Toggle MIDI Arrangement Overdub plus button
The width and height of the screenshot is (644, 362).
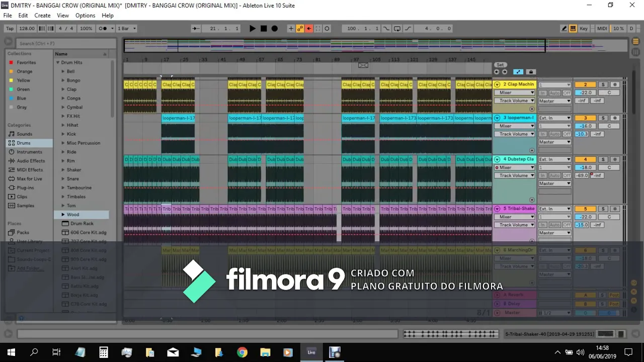pyautogui.click(x=291, y=29)
